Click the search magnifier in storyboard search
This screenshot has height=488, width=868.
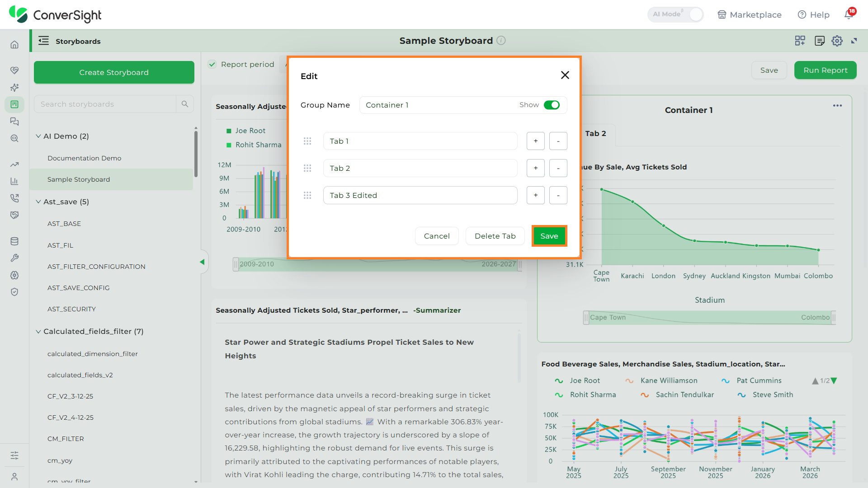(x=185, y=104)
